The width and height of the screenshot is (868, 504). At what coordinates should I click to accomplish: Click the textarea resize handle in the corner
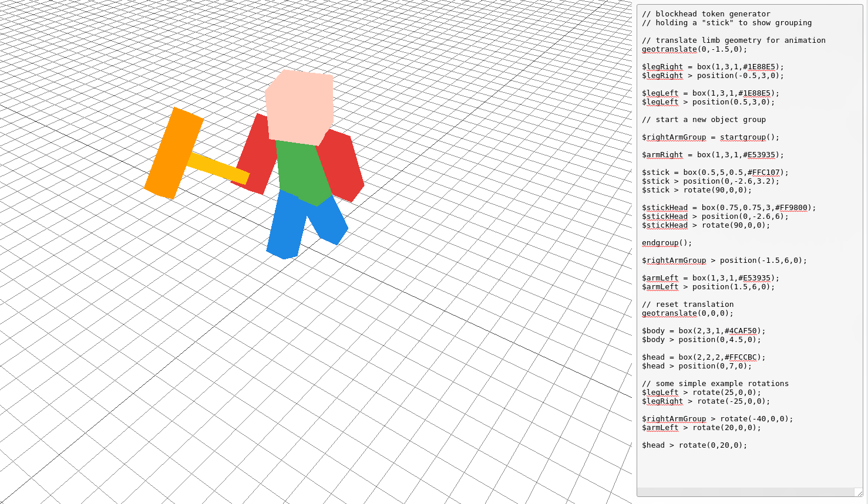(x=859, y=492)
